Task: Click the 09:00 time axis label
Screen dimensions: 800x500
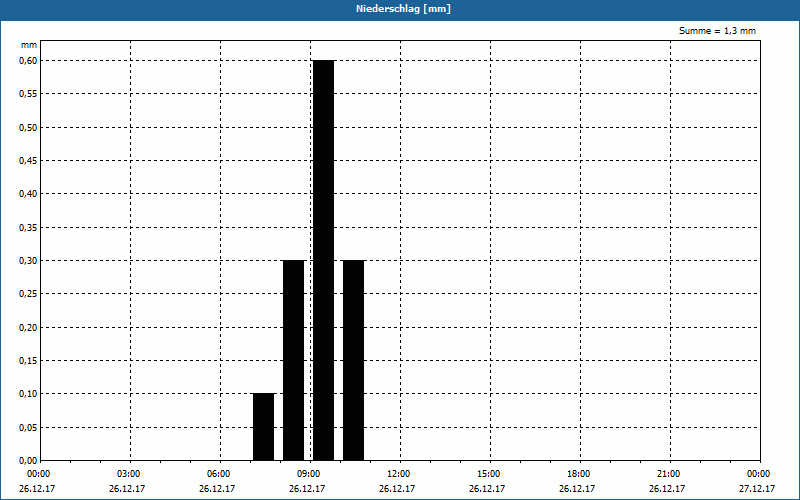Action: (309, 474)
